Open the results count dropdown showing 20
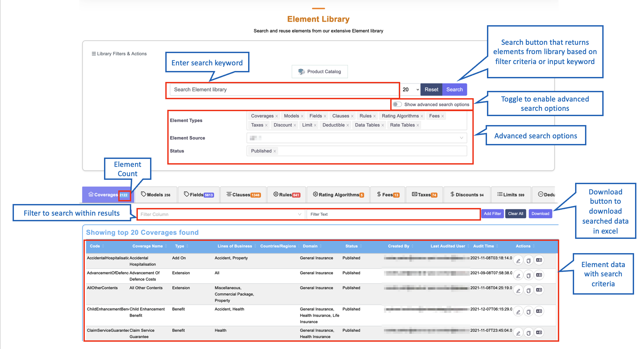This screenshot has width=644, height=349. point(410,90)
